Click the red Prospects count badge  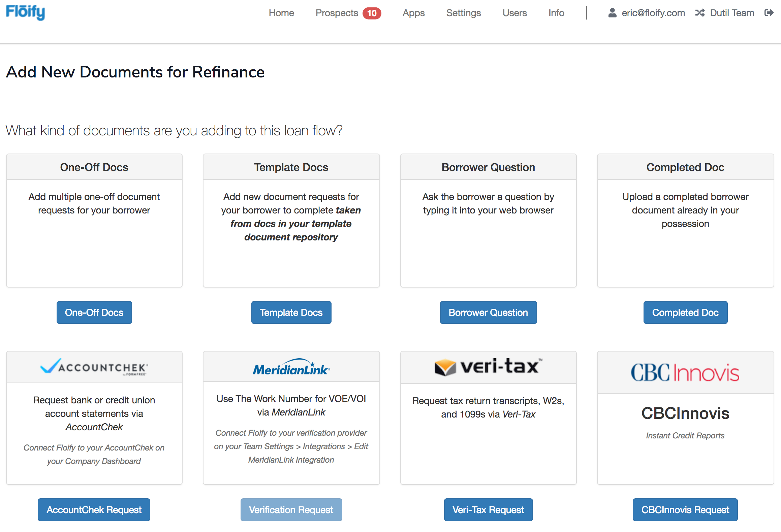pos(372,13)
